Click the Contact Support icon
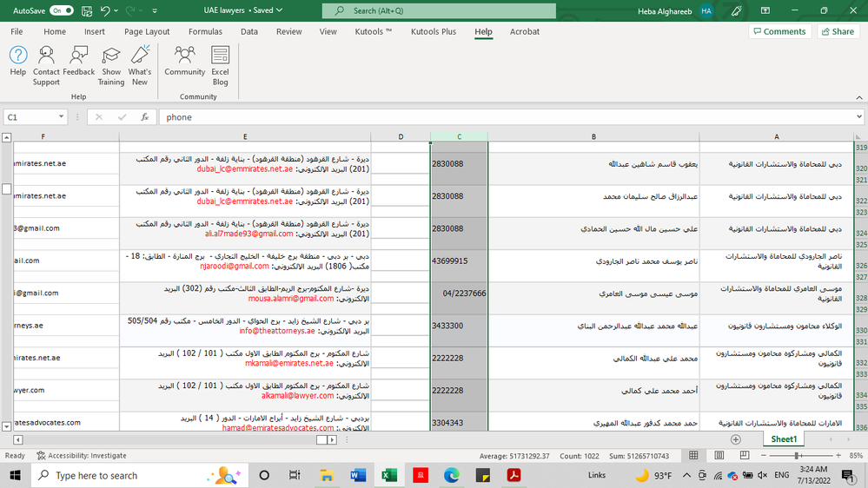The width and height of the screenshot is (868, 488). 46,66
